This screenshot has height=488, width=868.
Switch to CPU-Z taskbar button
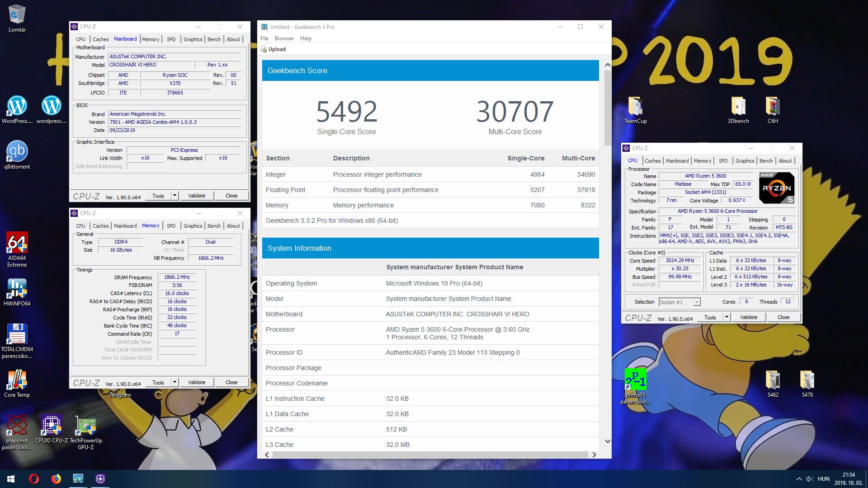[100, 479]
